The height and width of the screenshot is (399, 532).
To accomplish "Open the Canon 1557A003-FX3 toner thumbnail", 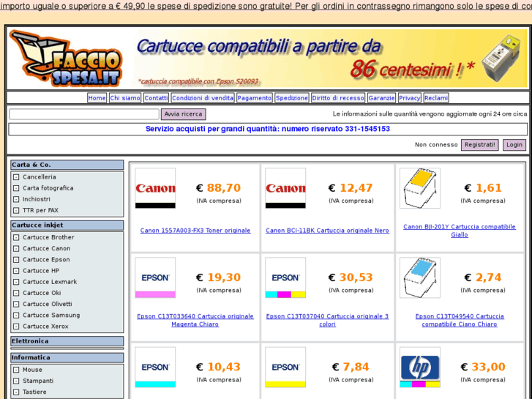I will pyautogui.click(x=155, y=188).
